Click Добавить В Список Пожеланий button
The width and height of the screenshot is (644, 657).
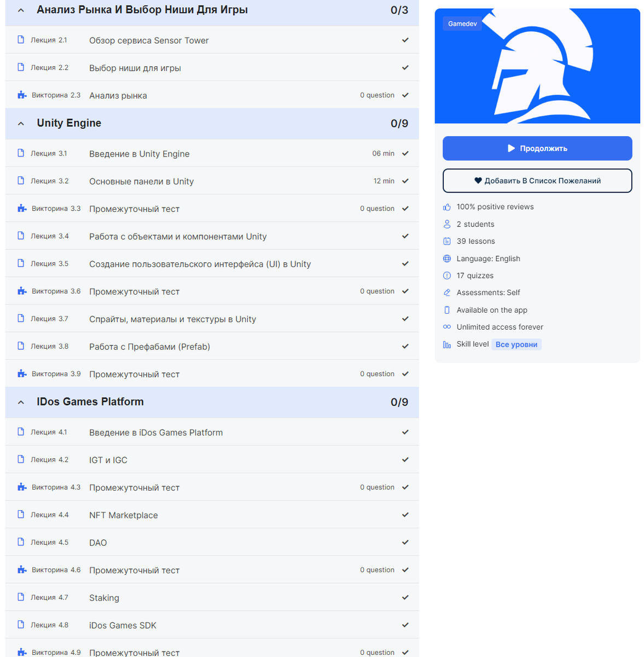(537, 181)
